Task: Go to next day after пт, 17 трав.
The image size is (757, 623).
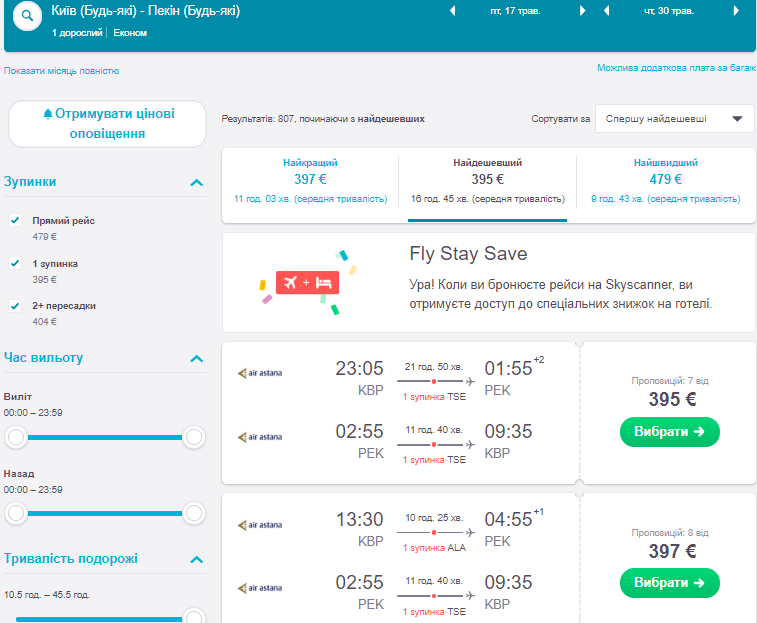Action: point(583,12)
